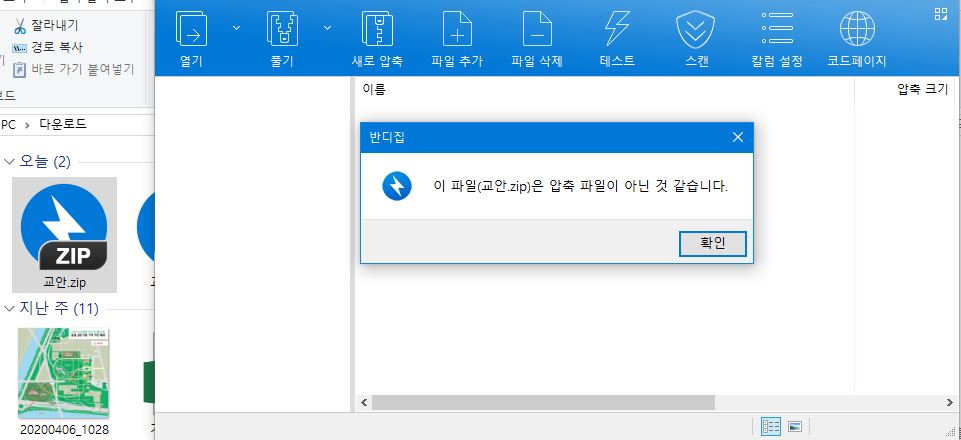Click the 파일 추가 (Add file) icon
The width and height of the screenshot is (961, 440).
pos(457,29)
